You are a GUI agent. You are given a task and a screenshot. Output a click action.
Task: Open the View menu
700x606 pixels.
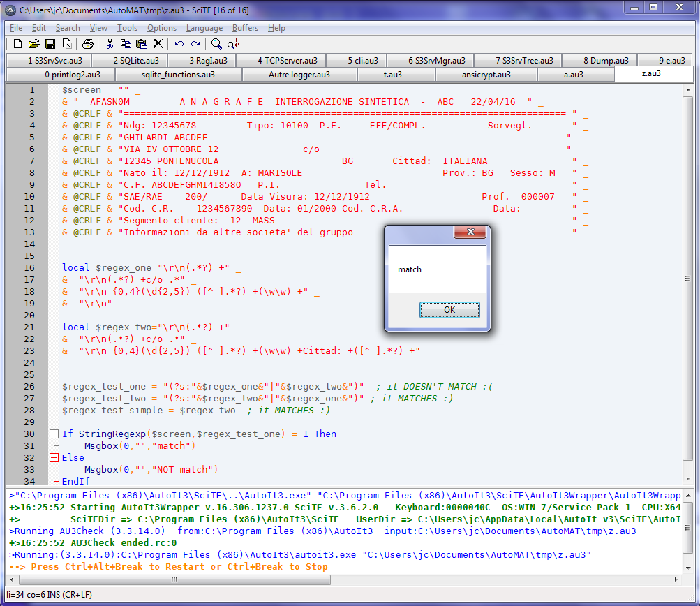(x=98, y=28)
